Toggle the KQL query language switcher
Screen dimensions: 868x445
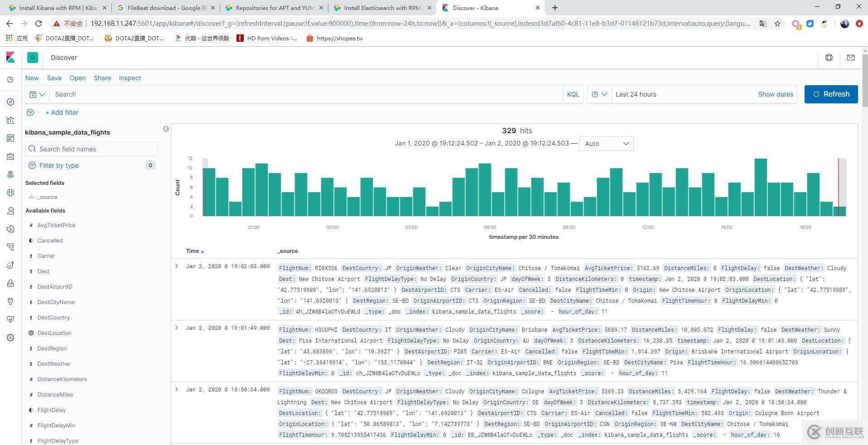point(573,94)
